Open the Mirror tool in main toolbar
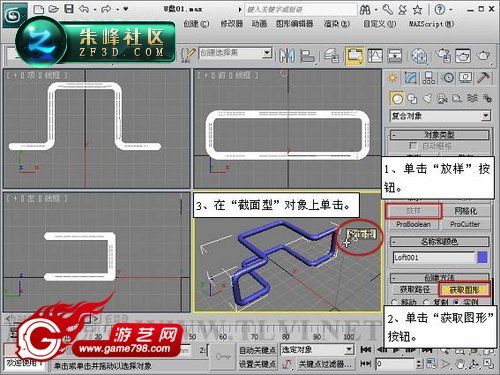Screen dimensions: 500x375 pos(287,55)
